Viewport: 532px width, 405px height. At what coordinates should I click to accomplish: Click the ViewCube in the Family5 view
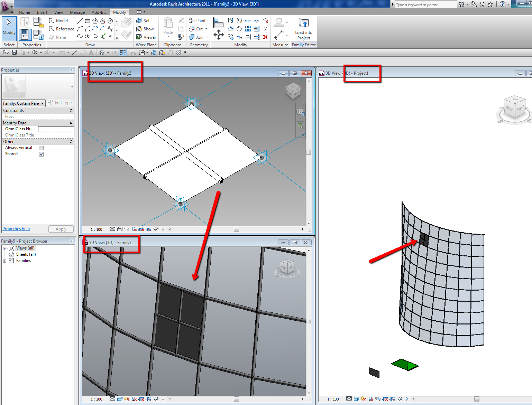pos(293,91)
